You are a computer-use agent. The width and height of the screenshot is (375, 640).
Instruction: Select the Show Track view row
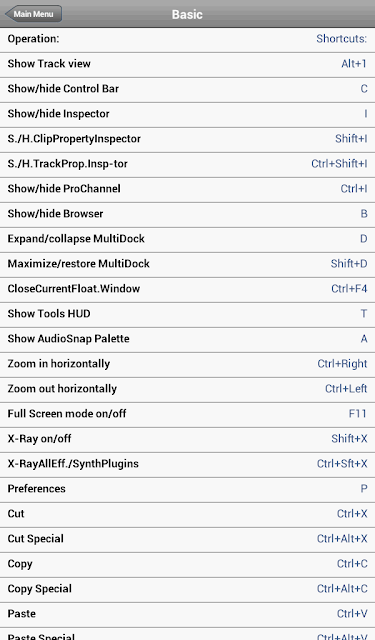pyautogui.click(x=187, y=64)
